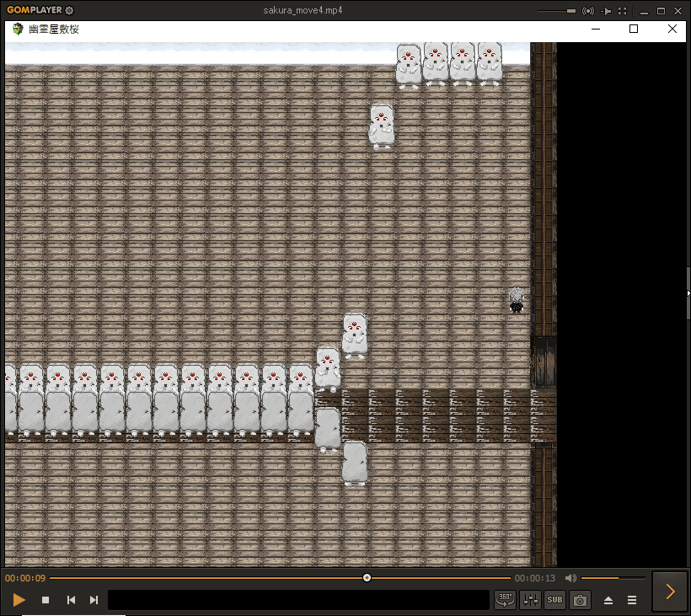The height and width of the screenshot is (616, 691).
Task: Click the side panel handle on right edge
Action: [x=688, y=293]
